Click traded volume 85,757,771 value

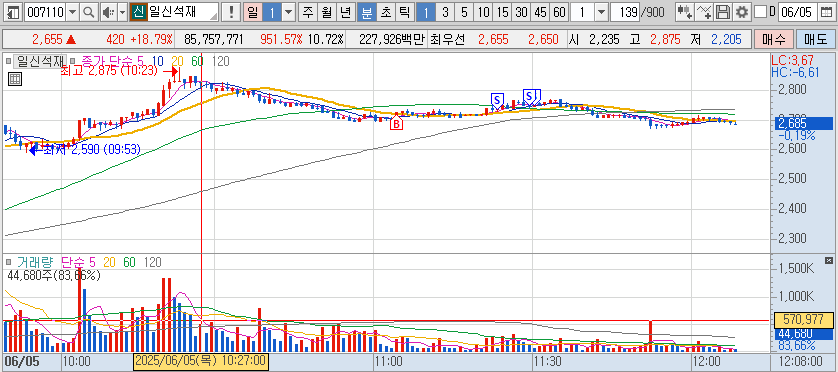(214, 39)
